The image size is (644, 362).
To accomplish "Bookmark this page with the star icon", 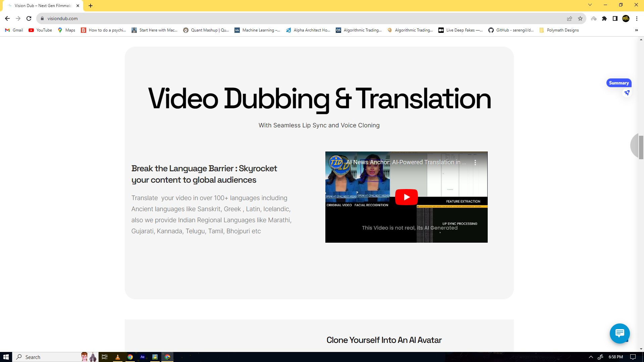I will coord(580,18).
